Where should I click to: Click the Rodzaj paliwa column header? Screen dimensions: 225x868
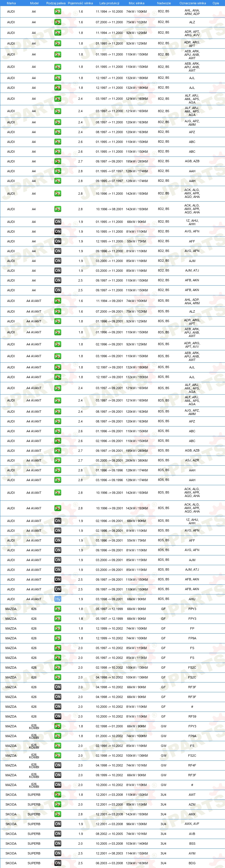[x=56, y=3]
